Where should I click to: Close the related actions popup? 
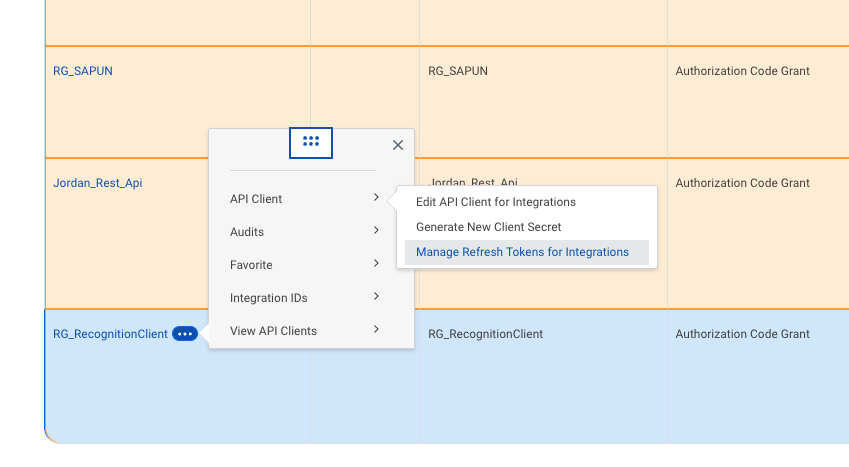pyautogui.click(x=398, y=145)
